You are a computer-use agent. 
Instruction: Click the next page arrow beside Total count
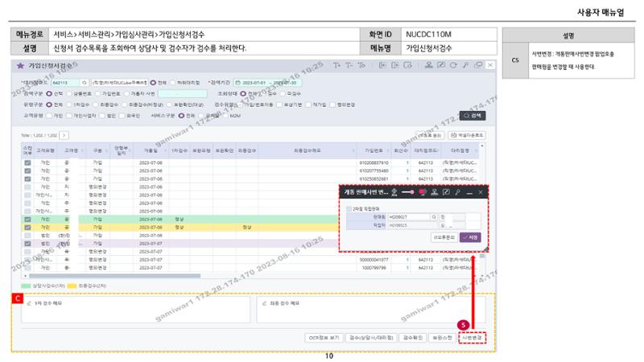click(64, 135)
